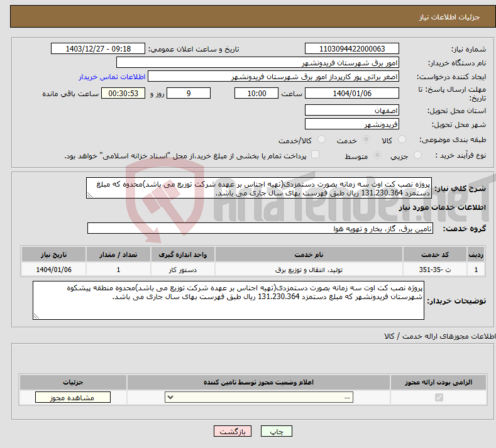The width and height of the screenshot is (496, 448).
Task: Click the اطلاعات مجوزهای ارائه خدمت / کالا heading
Action: click(x=439, y=336)
